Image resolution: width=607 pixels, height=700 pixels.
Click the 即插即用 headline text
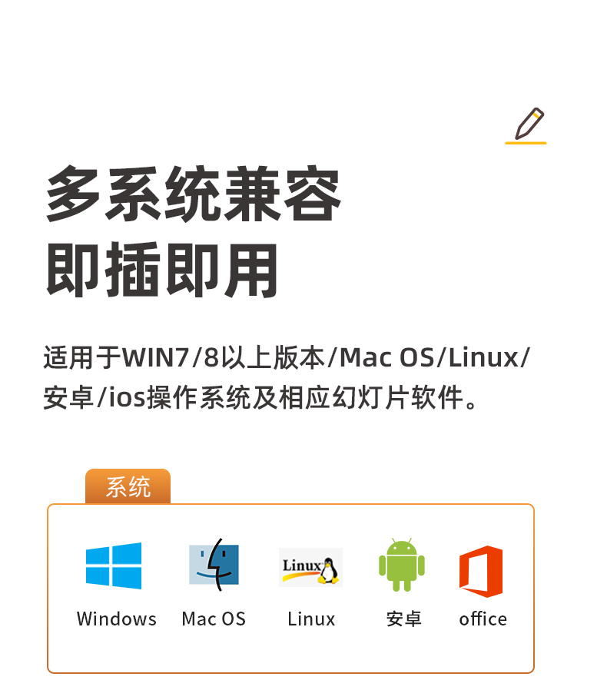pyautogui.click(x=163, y=270)
